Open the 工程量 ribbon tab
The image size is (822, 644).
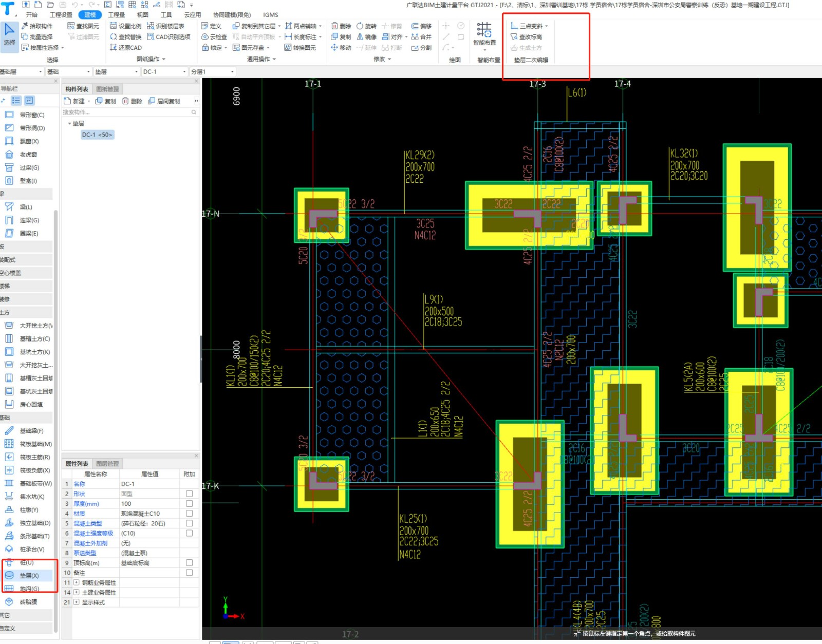[117, 14]
